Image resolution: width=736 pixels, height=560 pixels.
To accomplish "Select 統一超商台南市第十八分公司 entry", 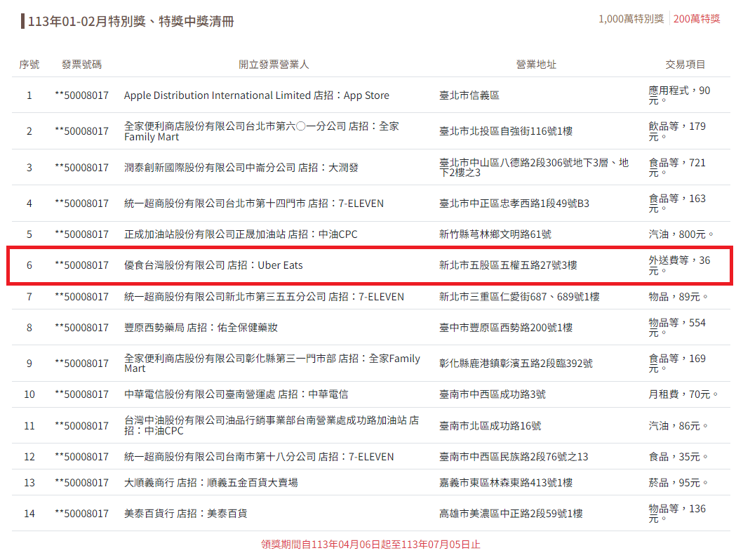I will pyautogui.click(x=259, y=457).
